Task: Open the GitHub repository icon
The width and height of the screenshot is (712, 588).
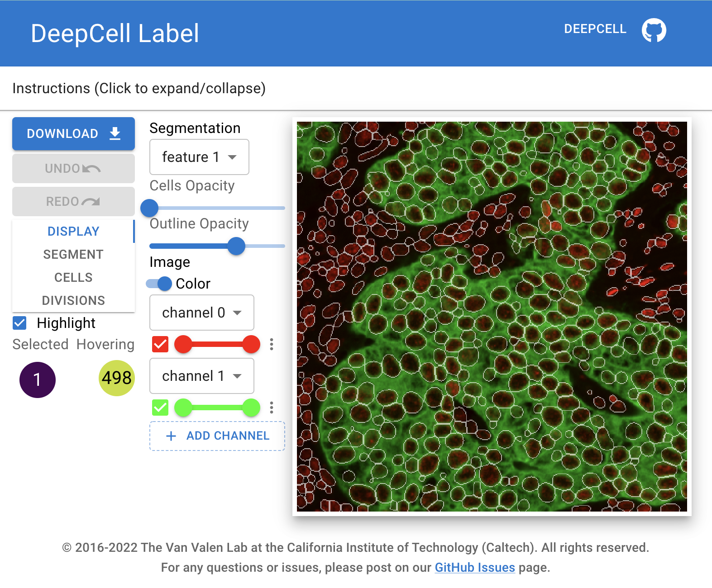Action: (654, 30)
